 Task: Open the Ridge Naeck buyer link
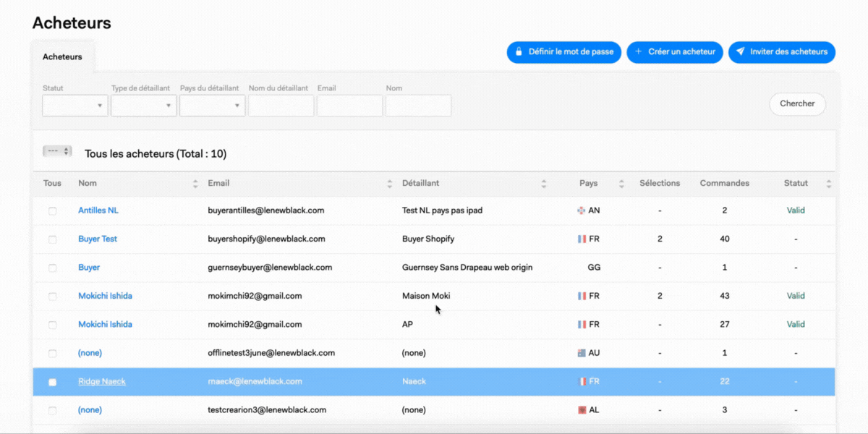pos(102,381)
